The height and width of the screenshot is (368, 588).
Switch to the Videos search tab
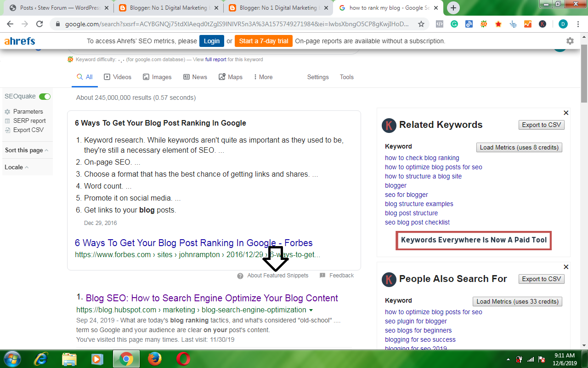[118, 77]
